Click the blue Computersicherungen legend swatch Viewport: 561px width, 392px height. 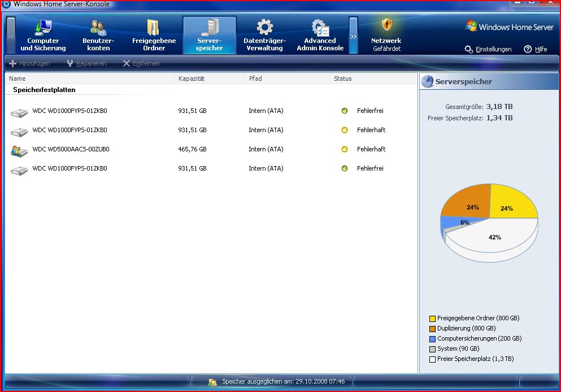pos(432,339)
